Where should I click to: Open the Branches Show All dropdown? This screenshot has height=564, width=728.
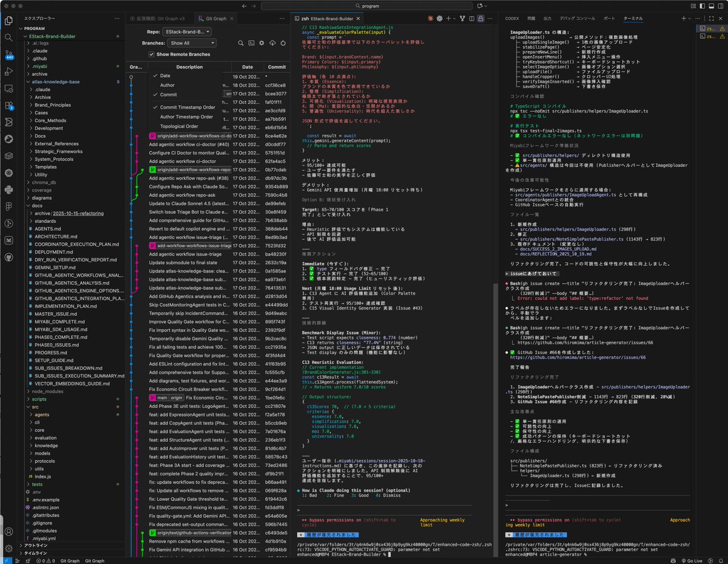[x=192, y=43]
